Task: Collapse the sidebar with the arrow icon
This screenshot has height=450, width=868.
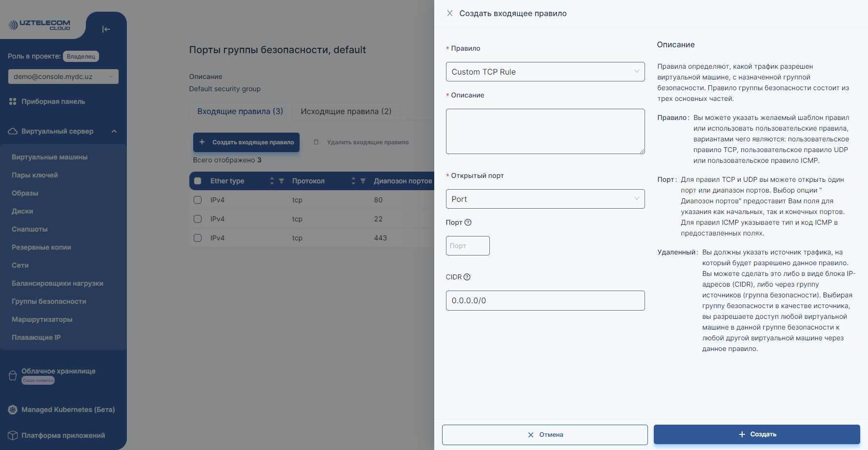Action: click(106, 29)
